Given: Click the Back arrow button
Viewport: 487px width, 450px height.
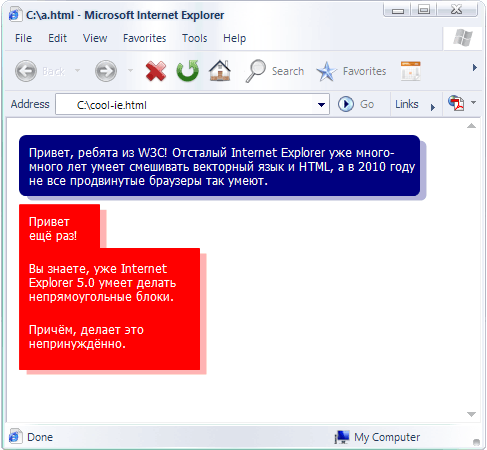Looking at the screenshot, I should (26, 71).
